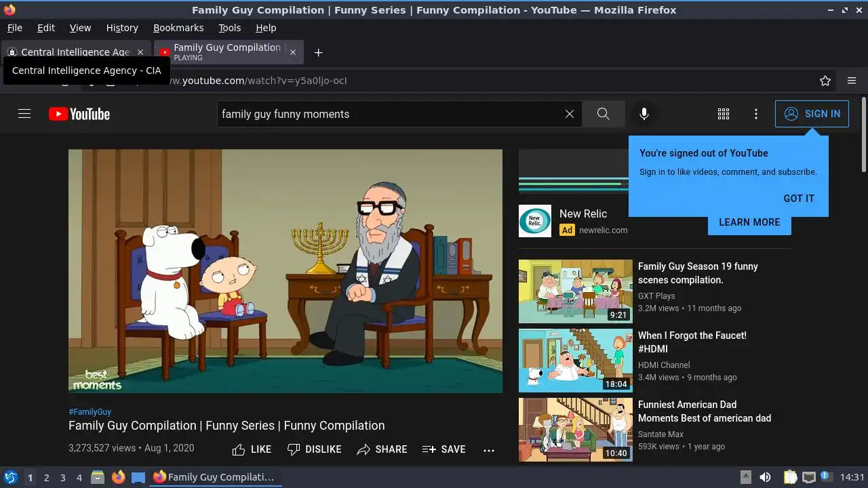The width and height of the screenshot is (868, 488).
Task: Open the network connection tray icon
Action: tap(808, 477)
